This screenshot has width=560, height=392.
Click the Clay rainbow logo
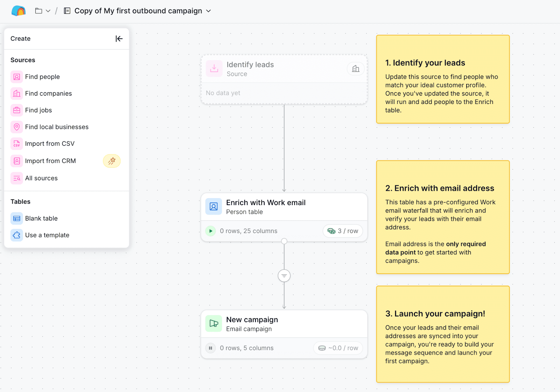pos(19,11)
